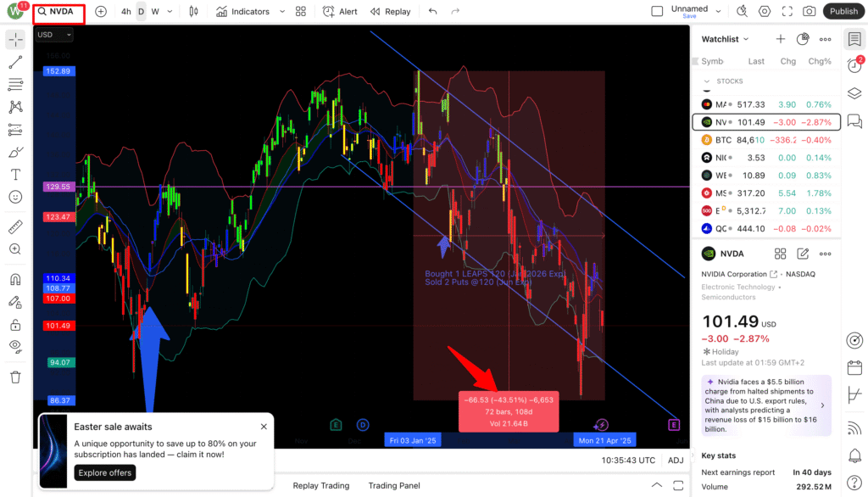Create a new Alert
The width and height of the screenshot is (868, 497).
coord(340,12)
